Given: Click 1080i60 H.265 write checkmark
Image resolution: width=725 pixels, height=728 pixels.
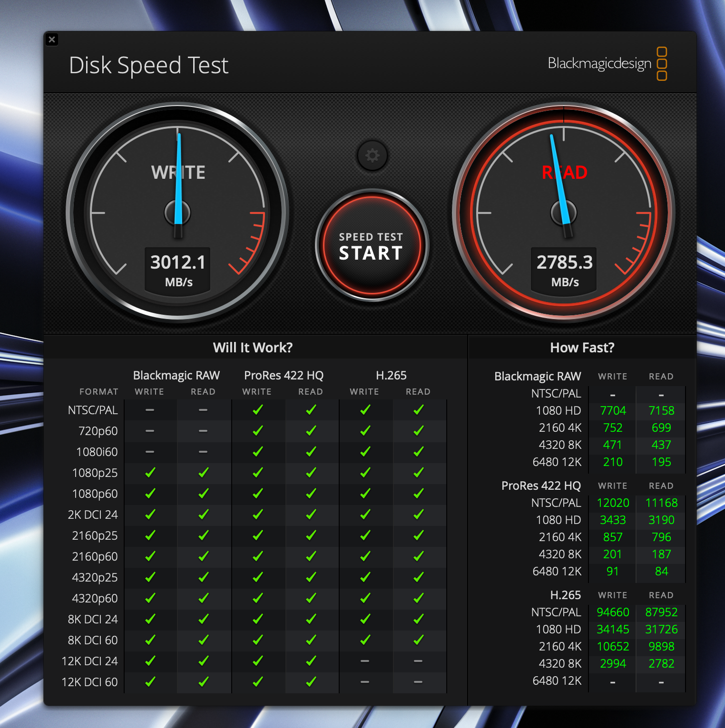Looking at the screenshot, I should click(x=365, y=452).
